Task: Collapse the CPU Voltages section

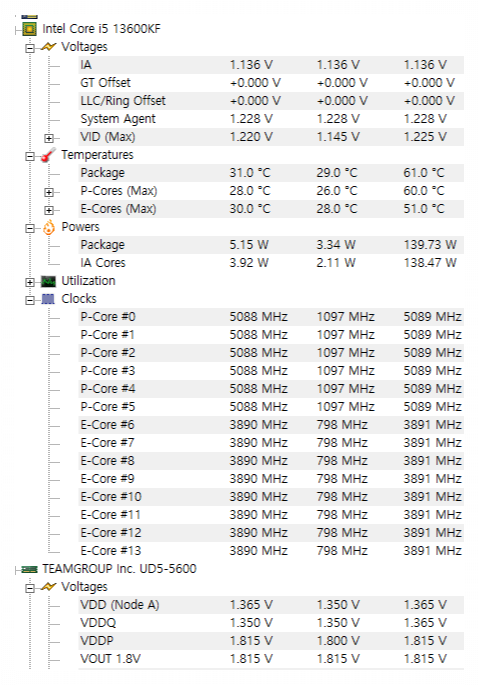Action: pyautogui.click(x=30, y=48)
